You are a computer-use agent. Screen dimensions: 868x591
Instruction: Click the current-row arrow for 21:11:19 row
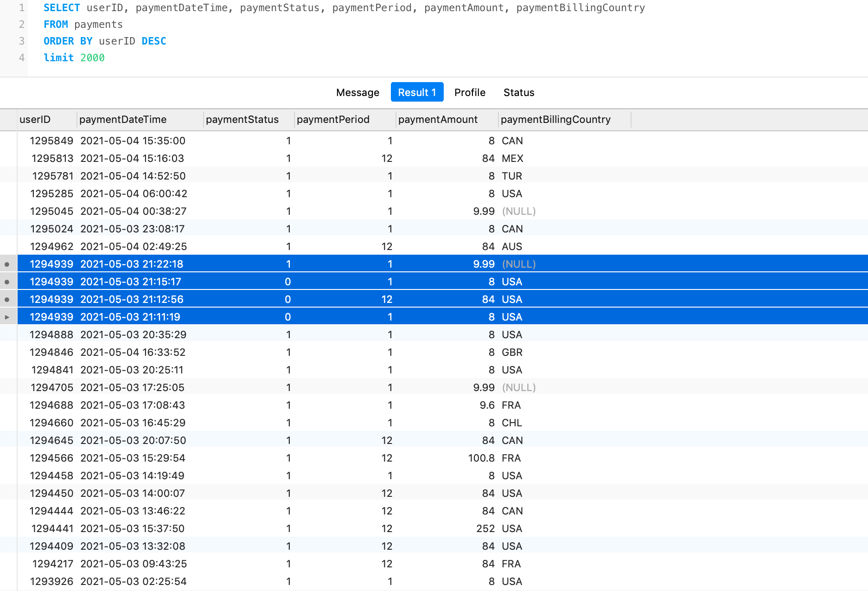coord(7,317)
